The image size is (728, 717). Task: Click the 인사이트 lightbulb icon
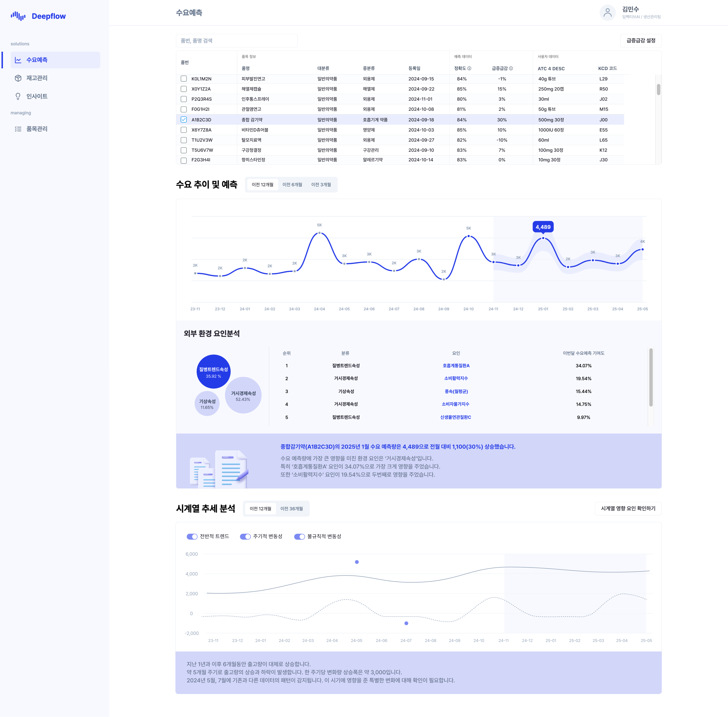18,96
